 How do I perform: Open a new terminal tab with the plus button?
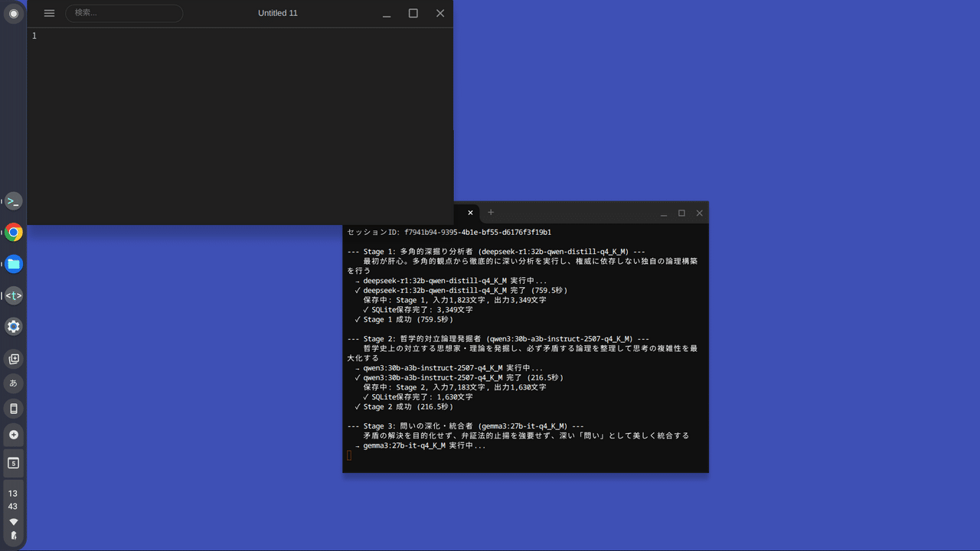click(x=490, y=213)
